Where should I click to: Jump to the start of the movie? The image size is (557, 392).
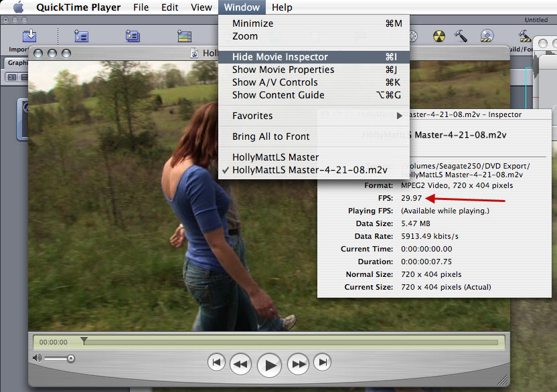click(x=216, y=362)
